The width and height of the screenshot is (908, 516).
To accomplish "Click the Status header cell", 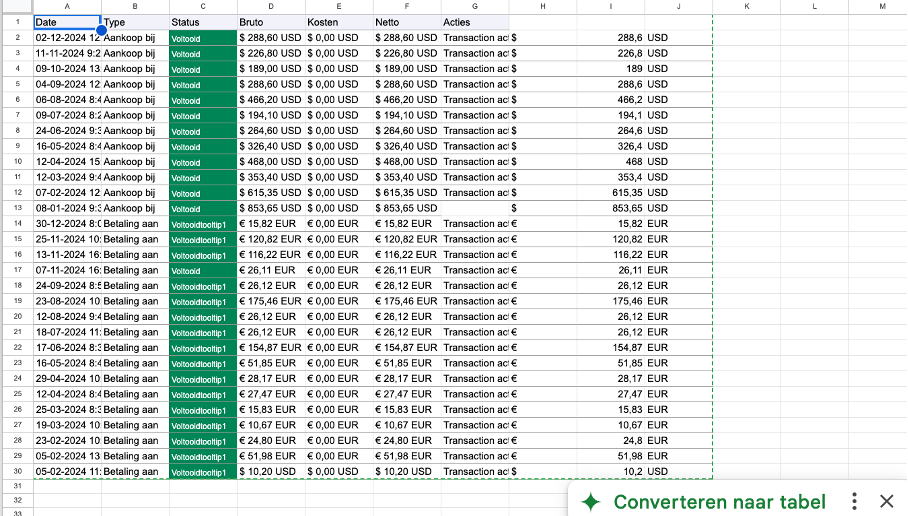I will [203, 22].
